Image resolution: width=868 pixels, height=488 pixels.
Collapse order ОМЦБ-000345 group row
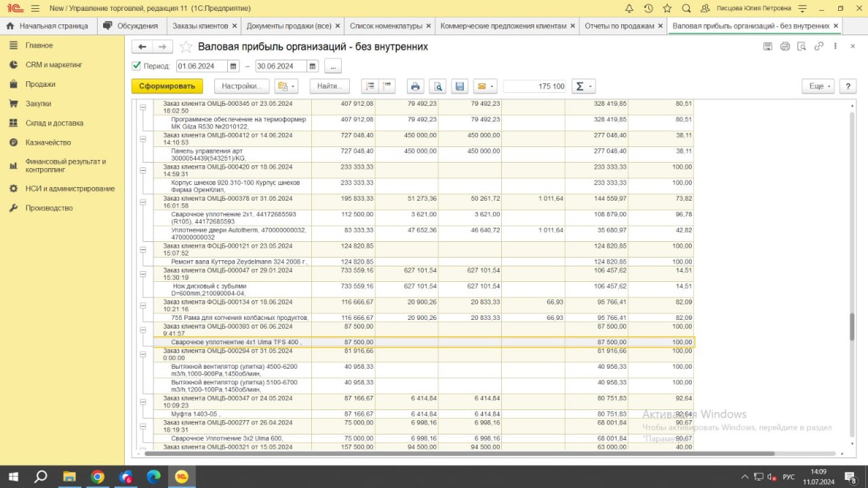(143, 107)
